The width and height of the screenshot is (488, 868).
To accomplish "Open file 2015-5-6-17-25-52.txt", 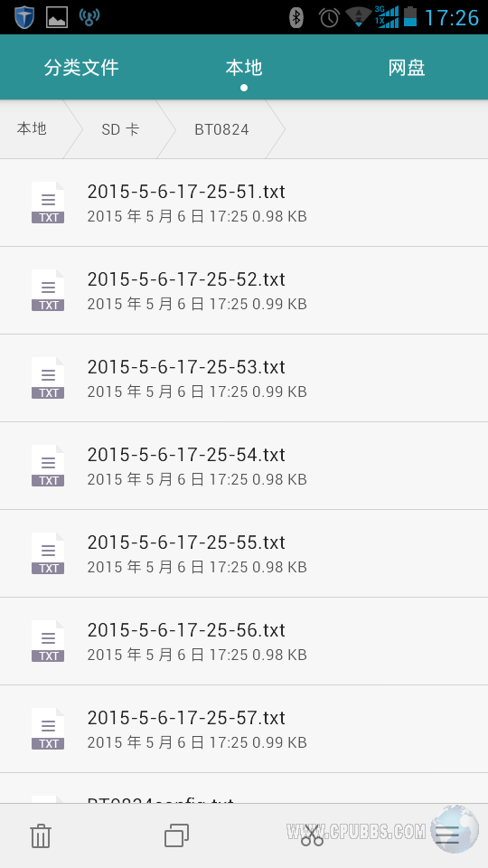I will pyautogui.click(x=244, y=290).
